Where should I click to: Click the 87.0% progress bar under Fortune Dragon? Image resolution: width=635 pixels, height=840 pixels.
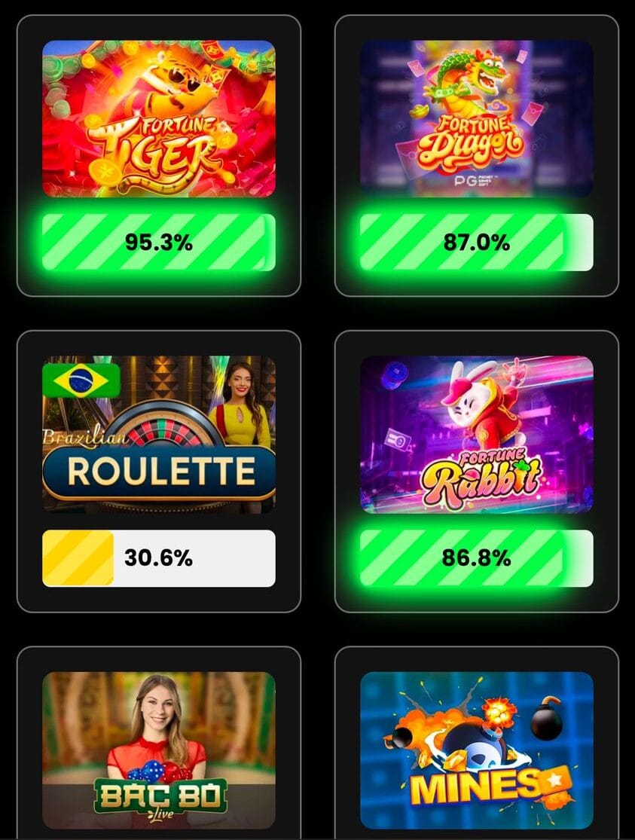click(476, 242)
